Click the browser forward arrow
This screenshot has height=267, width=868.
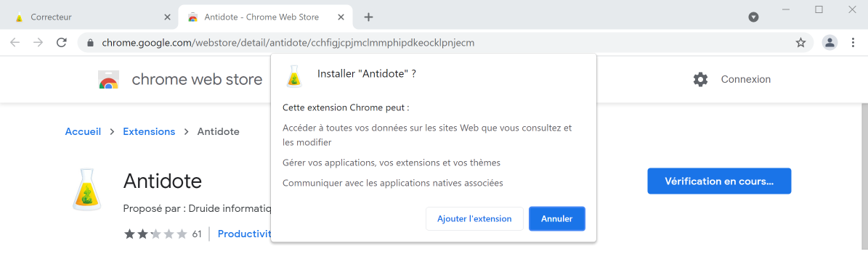[x=38, y=43]
